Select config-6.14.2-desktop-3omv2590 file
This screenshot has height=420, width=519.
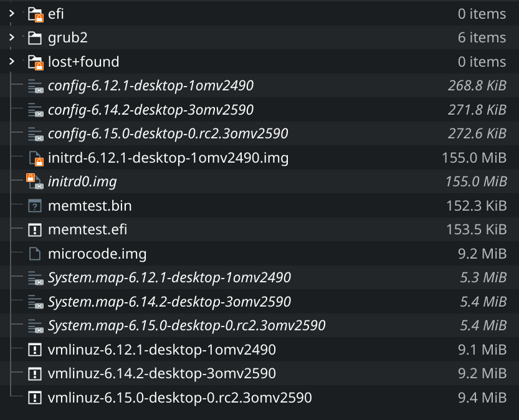[x=150, y=110]
